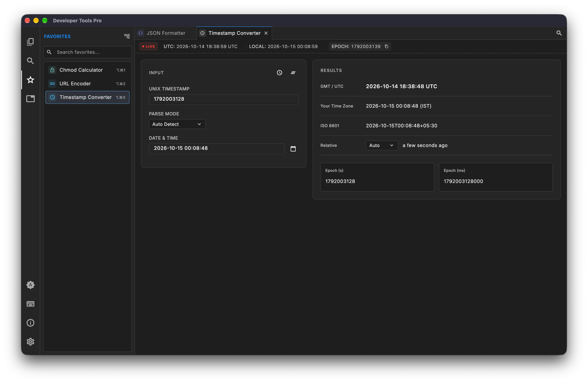This screenshot has width=588, height=383.
Task: Set input to current time clock icon
Action: [x=279, y=72]
